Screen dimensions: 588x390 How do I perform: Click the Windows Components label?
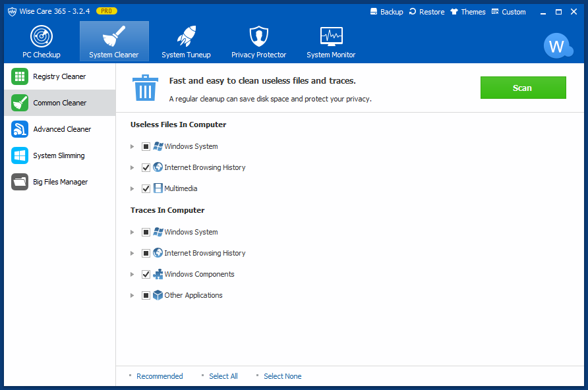(x=199, y=274)
